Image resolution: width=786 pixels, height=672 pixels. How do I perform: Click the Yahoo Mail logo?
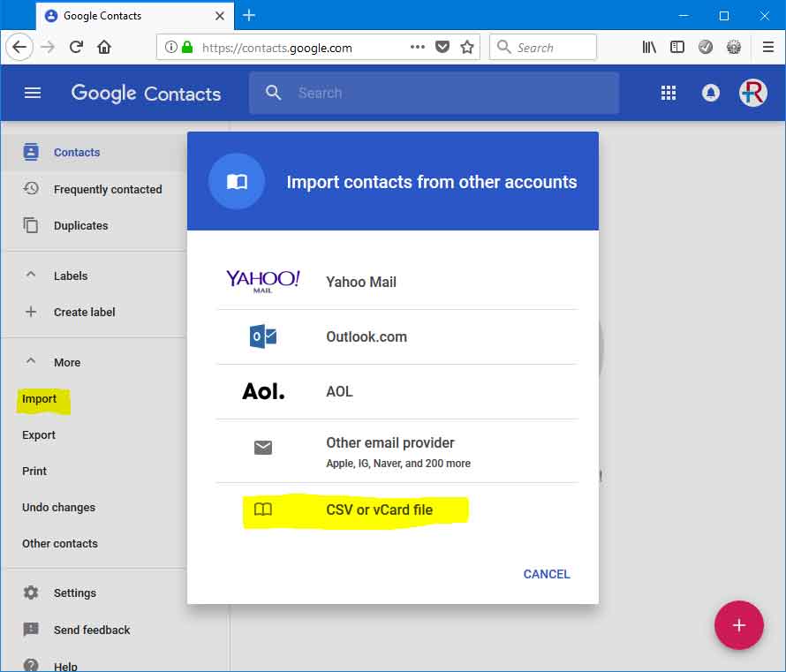(x=262, y=282)
